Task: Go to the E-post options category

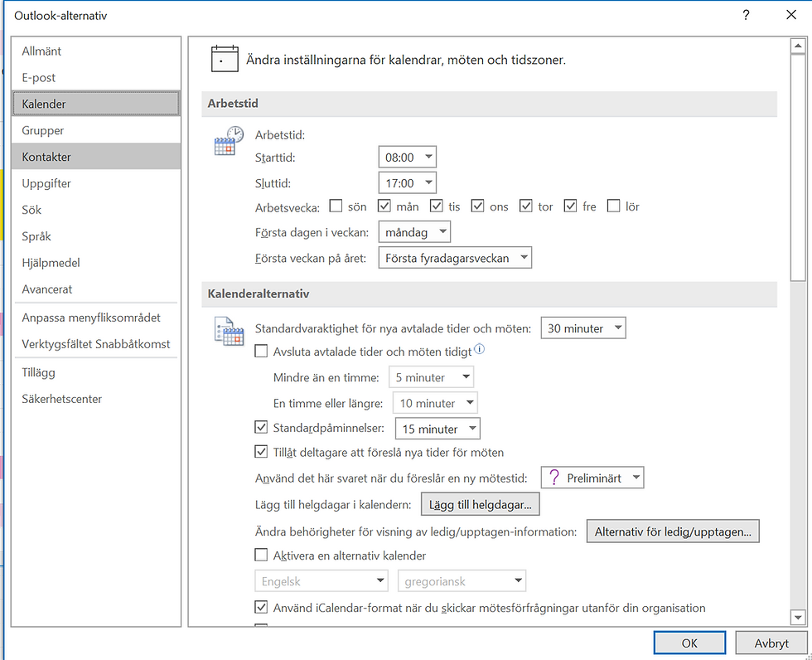Action: pos(96,77)
